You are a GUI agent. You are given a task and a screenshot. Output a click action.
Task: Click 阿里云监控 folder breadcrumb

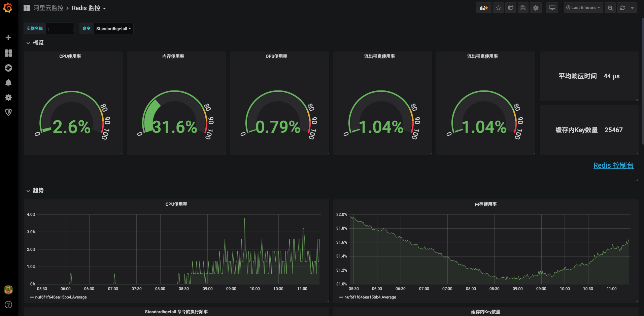click(48, 8)
